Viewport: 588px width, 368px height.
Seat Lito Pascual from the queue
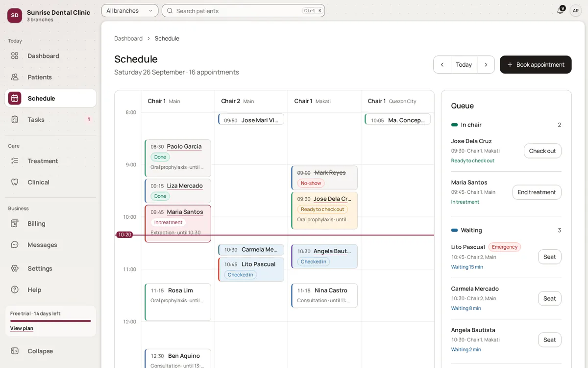tap(550, 257)
